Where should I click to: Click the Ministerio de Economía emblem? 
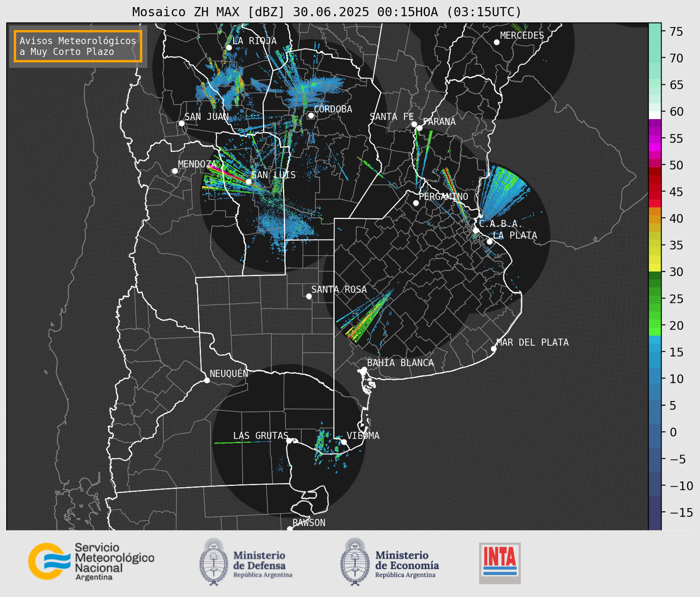click(x=354, y=562)
